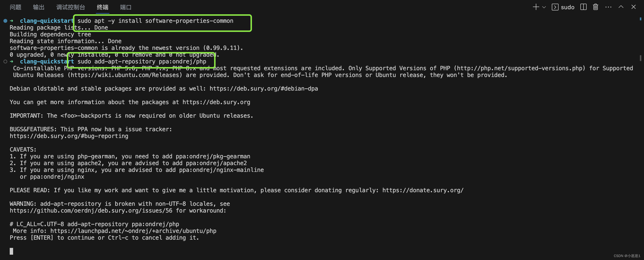Click the 'Reading state information... Done' line
This screenshot has width=644, height=260.
pos(65,41)
